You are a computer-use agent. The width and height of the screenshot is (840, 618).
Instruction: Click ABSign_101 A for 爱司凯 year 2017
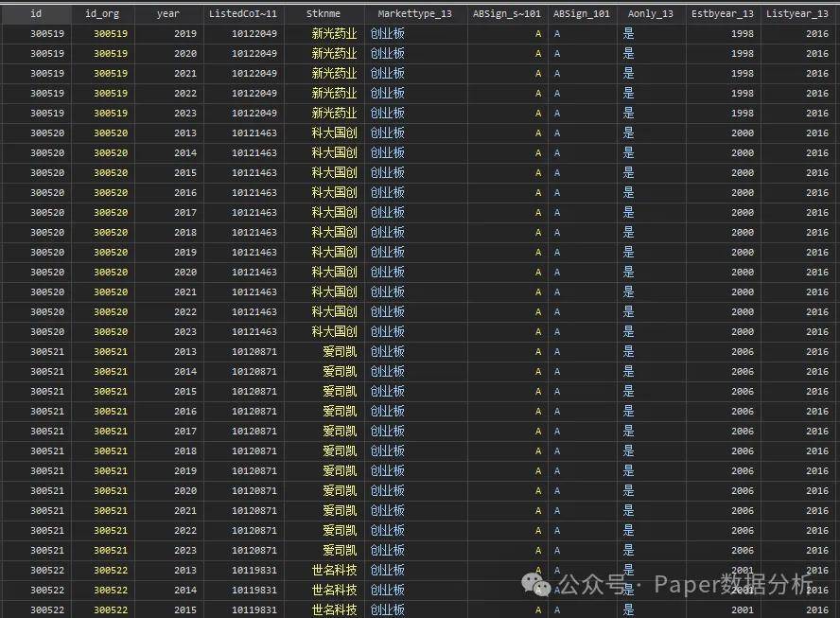point(557,431)
